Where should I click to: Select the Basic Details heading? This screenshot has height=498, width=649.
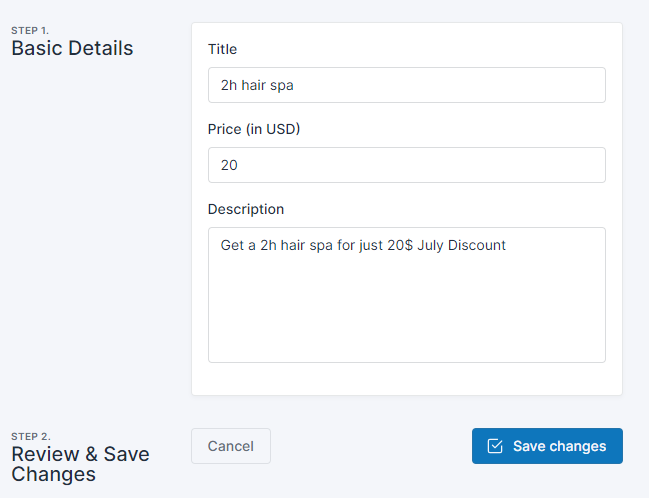(x=72, y=48)
